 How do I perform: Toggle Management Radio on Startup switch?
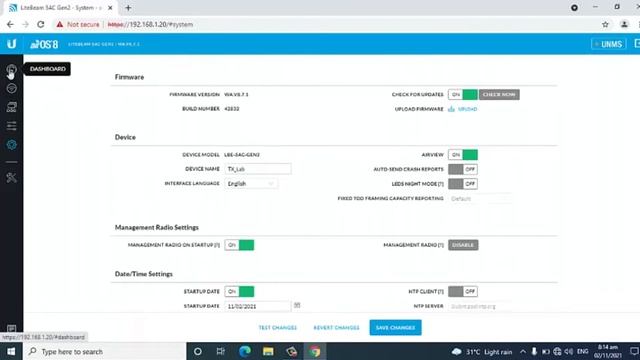pos(239,245)
